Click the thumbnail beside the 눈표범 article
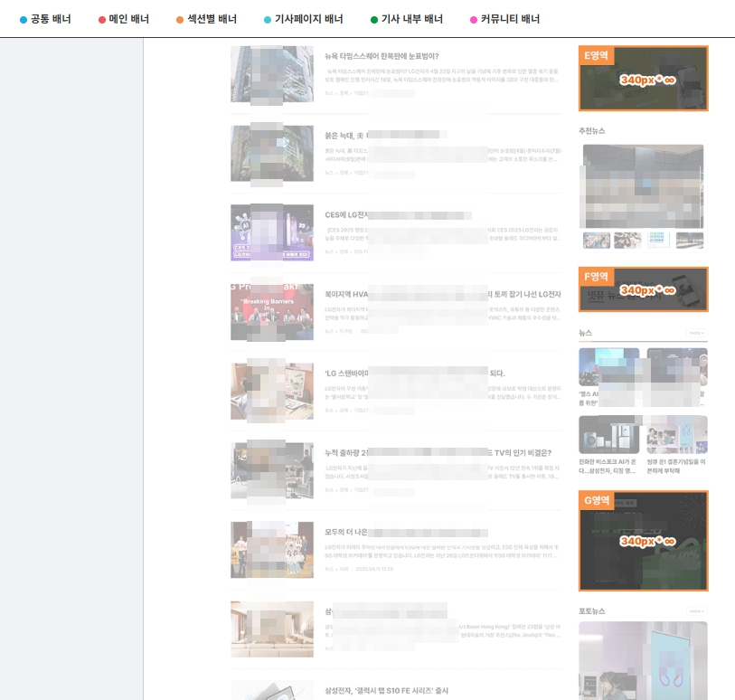 pos(272,73)
